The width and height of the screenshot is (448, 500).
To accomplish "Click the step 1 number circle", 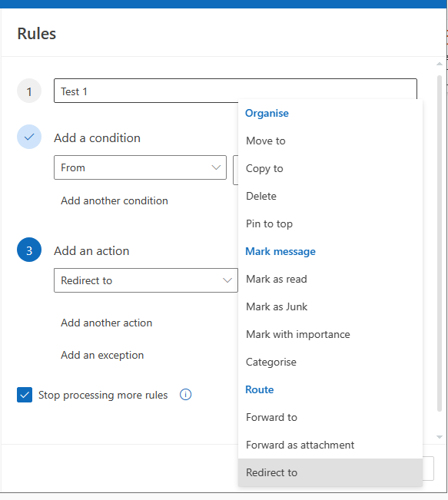I will [29, 91].
